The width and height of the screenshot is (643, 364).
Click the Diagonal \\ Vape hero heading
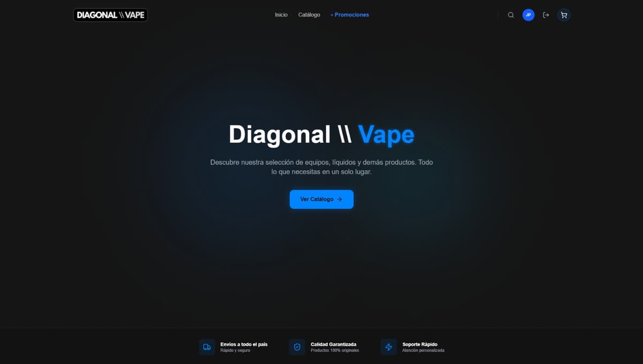point(322,134)
